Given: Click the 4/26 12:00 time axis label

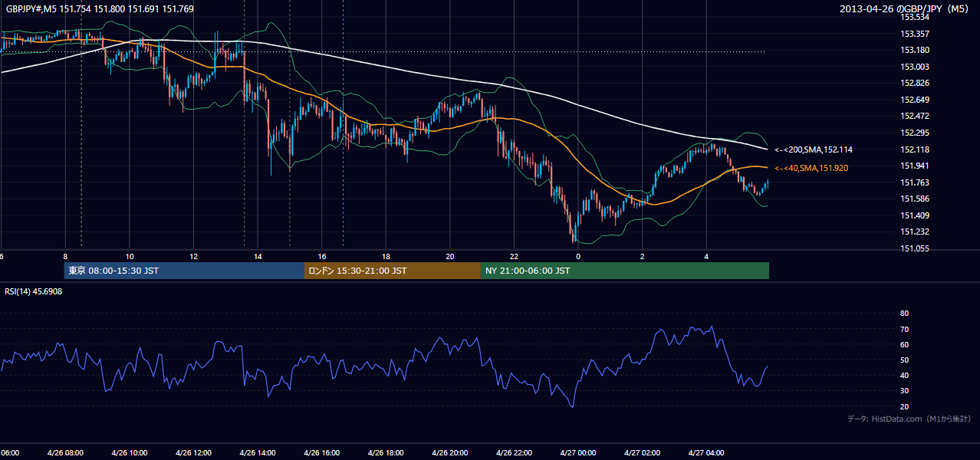Looking at the screenshot, I should 193,453.
